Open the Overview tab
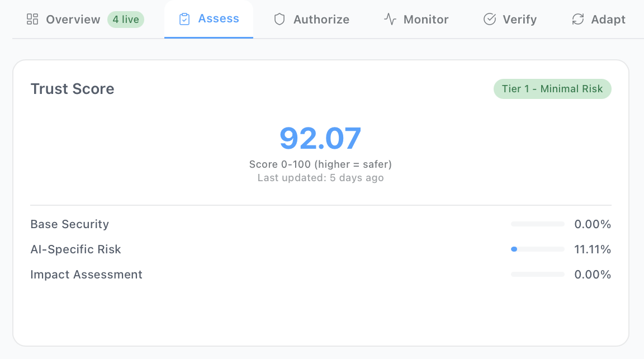 tap(73, 19)
